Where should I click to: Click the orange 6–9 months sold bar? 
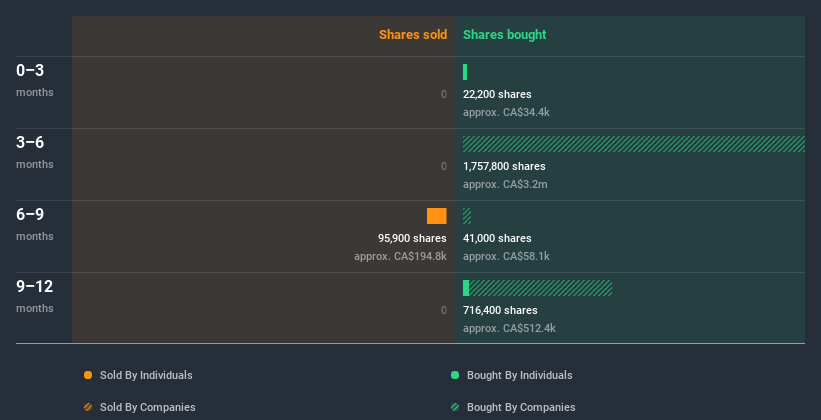point(437,216)
